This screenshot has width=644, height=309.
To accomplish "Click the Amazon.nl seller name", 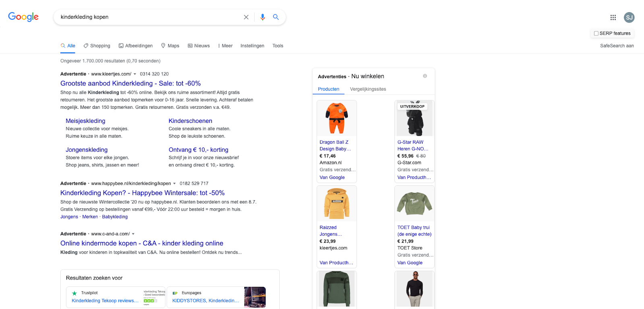I will [330, 163].
